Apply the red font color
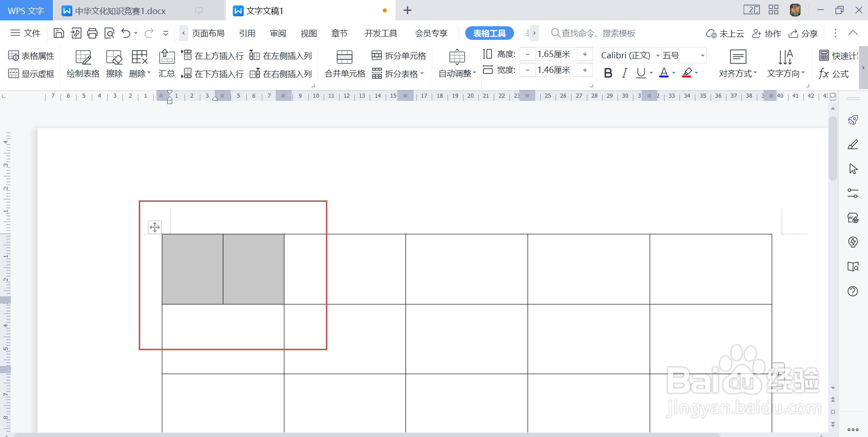This screenshot has width=868, height=437. click(664, 73)
